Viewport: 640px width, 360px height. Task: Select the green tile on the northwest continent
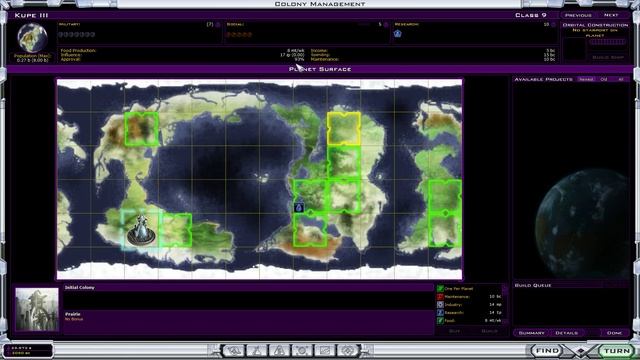click(141, 129)
